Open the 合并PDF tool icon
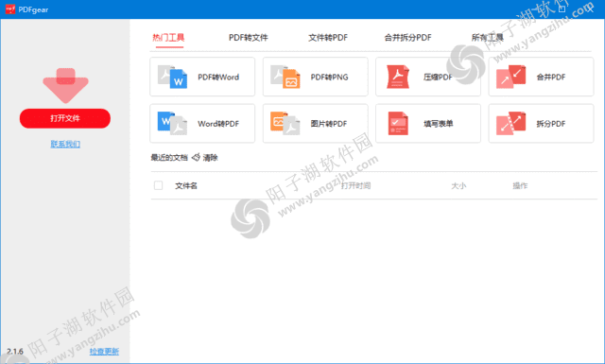This screenshot has height=364, width=605. tap(510, 77)
